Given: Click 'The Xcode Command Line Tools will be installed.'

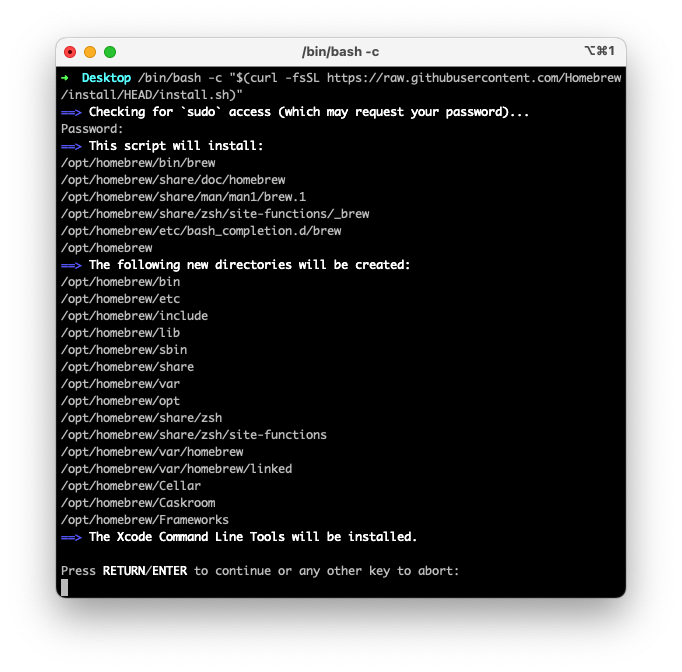Looking at the screenshot, I should [x=253, y=536].
